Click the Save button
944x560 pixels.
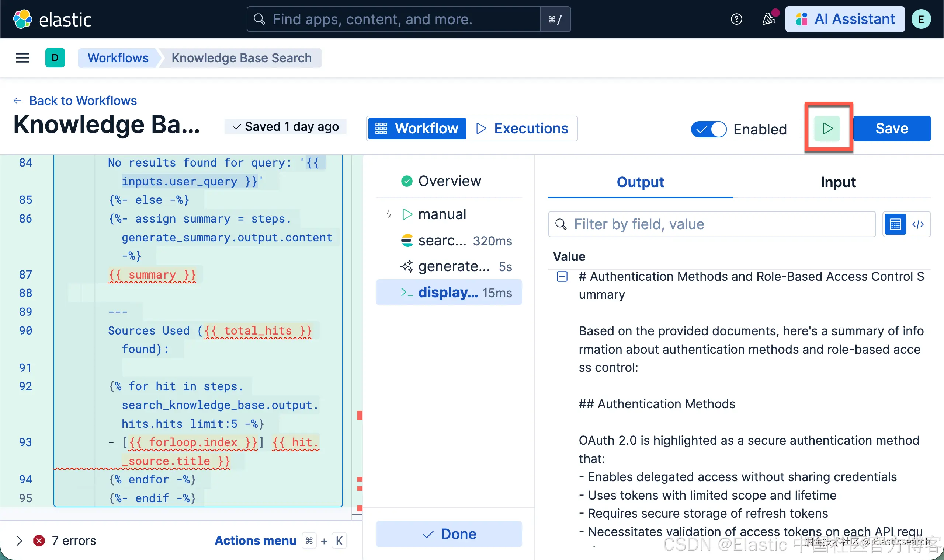pos(892,128)
